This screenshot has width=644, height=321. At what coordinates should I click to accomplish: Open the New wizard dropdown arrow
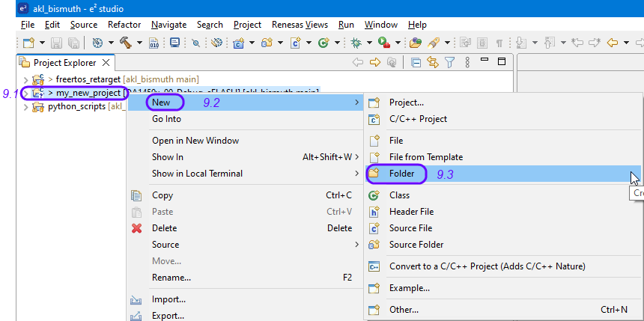tap(42, 43)
